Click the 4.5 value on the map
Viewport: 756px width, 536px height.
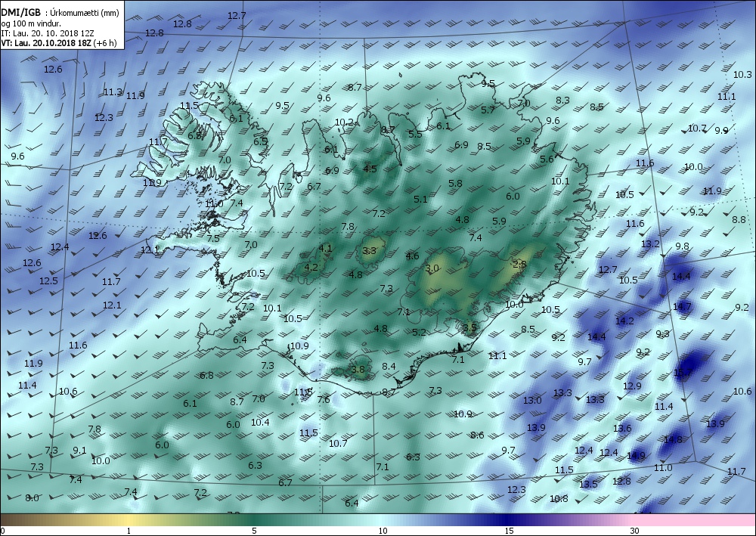370,169
